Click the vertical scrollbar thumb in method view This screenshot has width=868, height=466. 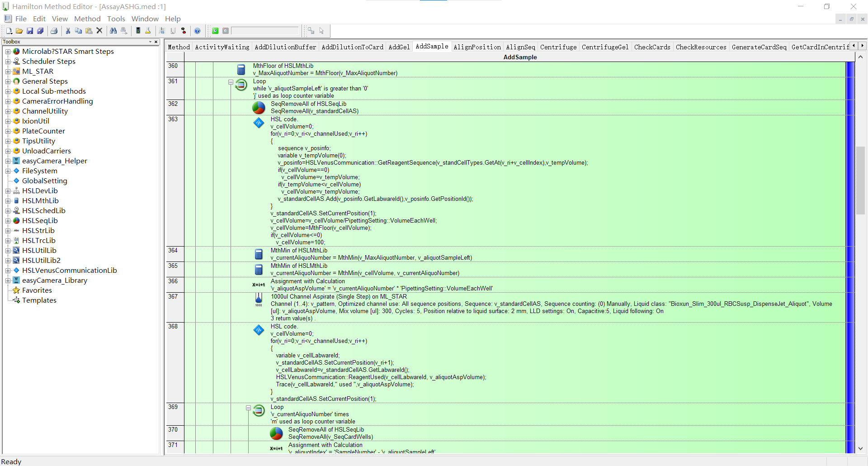point(860,180)
